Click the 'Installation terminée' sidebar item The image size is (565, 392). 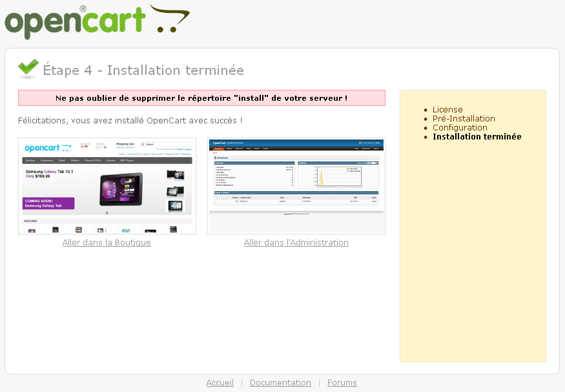point(477,137)
